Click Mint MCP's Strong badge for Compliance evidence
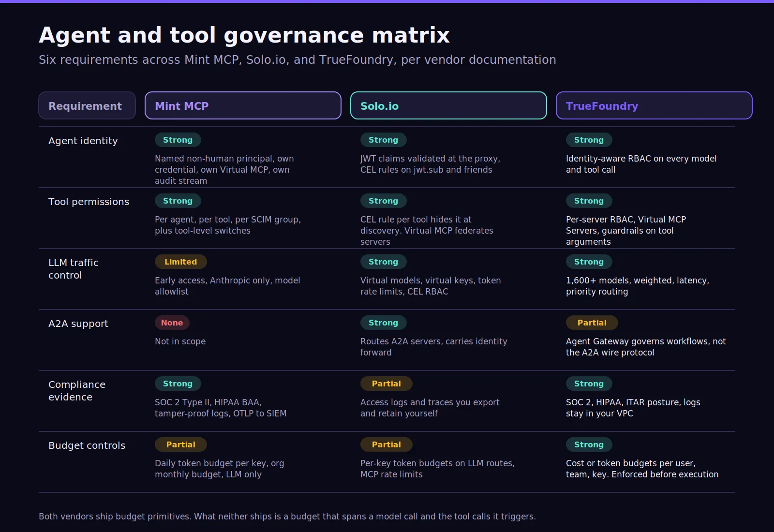 pos(178,384)
